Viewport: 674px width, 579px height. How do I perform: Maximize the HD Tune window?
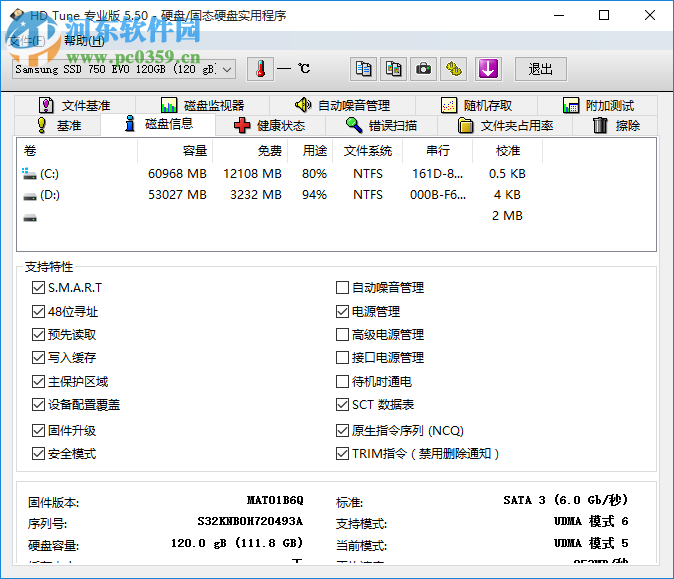point(604,15)
